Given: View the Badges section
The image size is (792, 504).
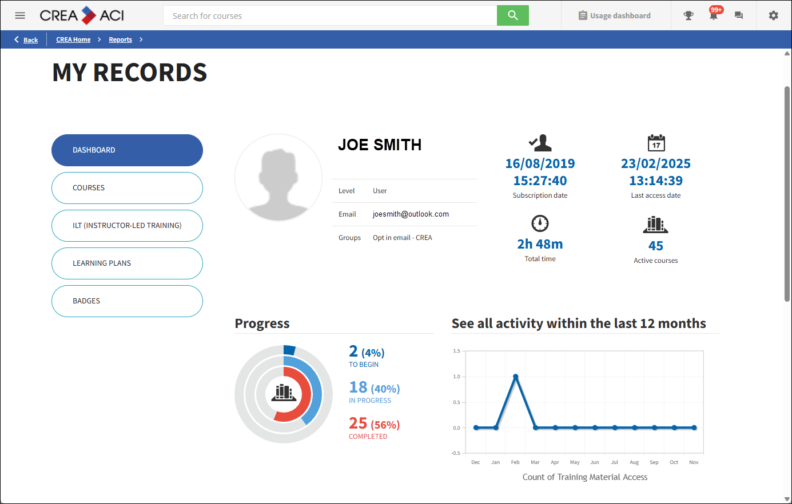Looking at the screenshot, I should point(127,301).
